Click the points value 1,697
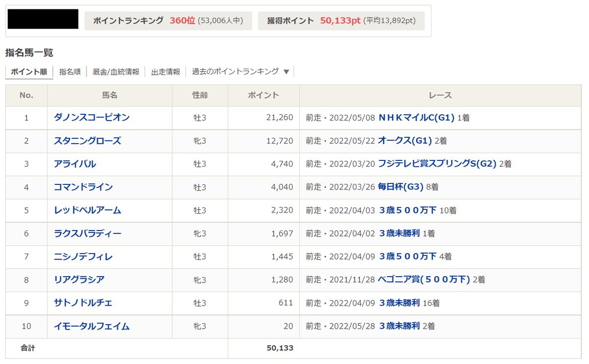The height and width of the screenshot is (364, 589). click(282, 234)
